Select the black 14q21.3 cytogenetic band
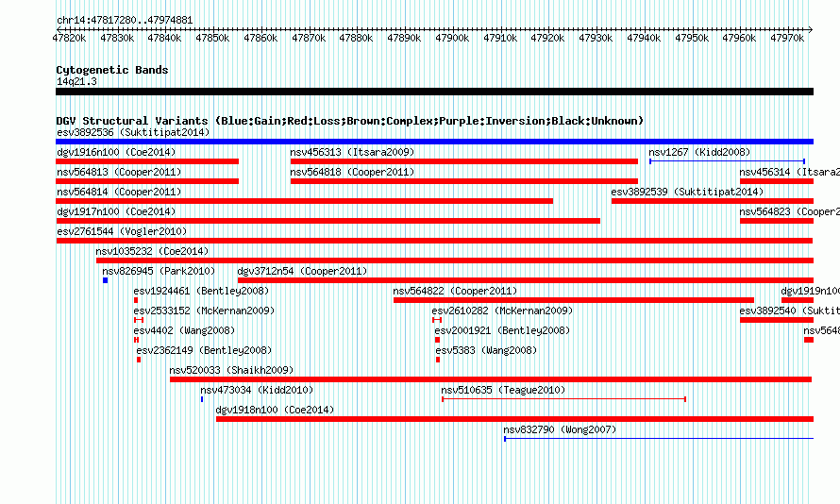The height and width of the screenshot is (504, 840). point(434,92)
